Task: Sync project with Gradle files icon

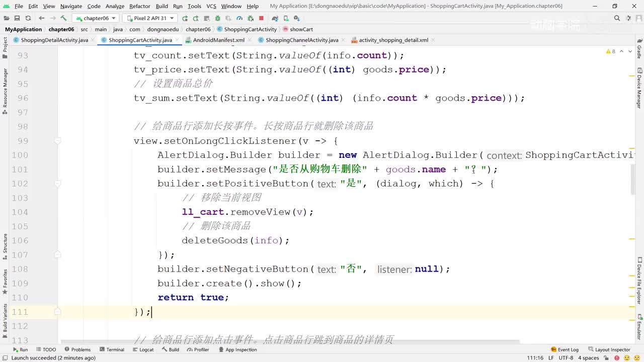Action: 275,18
